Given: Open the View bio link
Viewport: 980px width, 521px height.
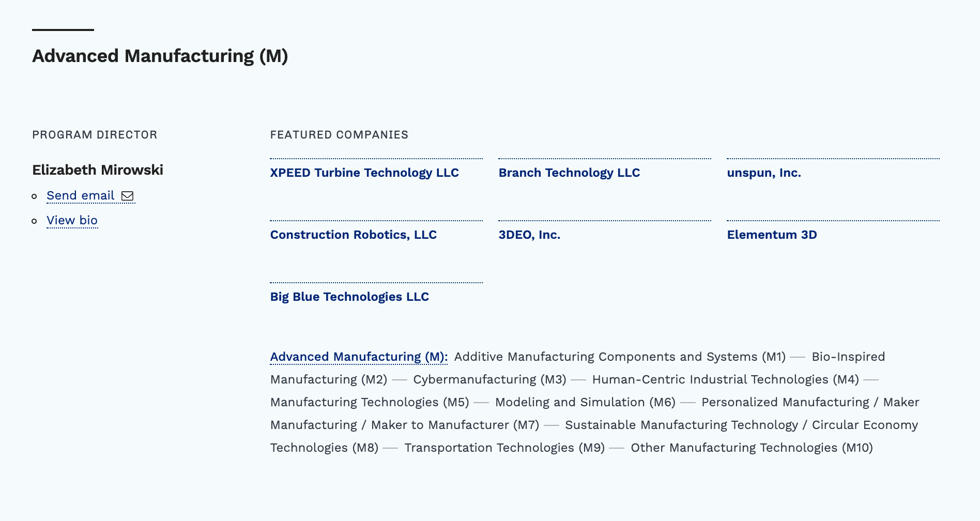Looking at the screenshot, I should [72, 220].
